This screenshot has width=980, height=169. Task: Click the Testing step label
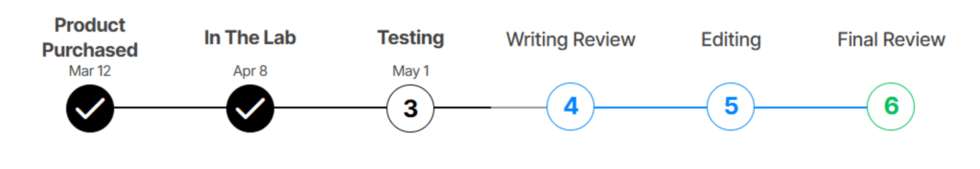coord(410,37)
